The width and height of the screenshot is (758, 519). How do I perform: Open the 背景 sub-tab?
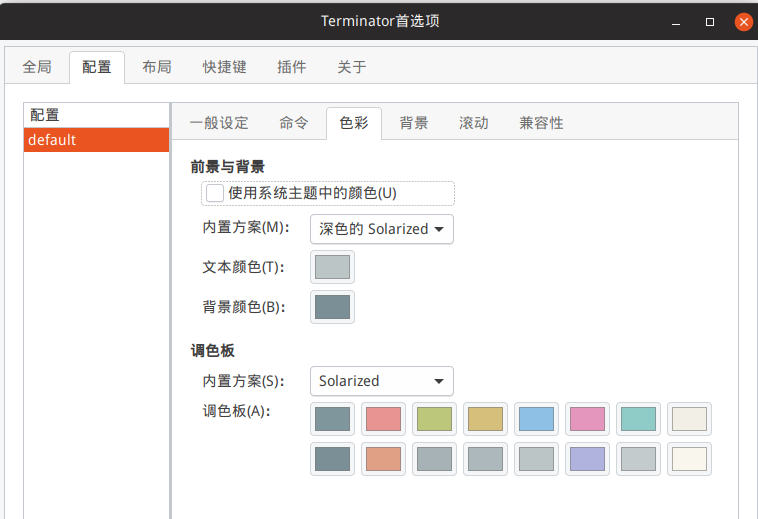click(414, 123)
